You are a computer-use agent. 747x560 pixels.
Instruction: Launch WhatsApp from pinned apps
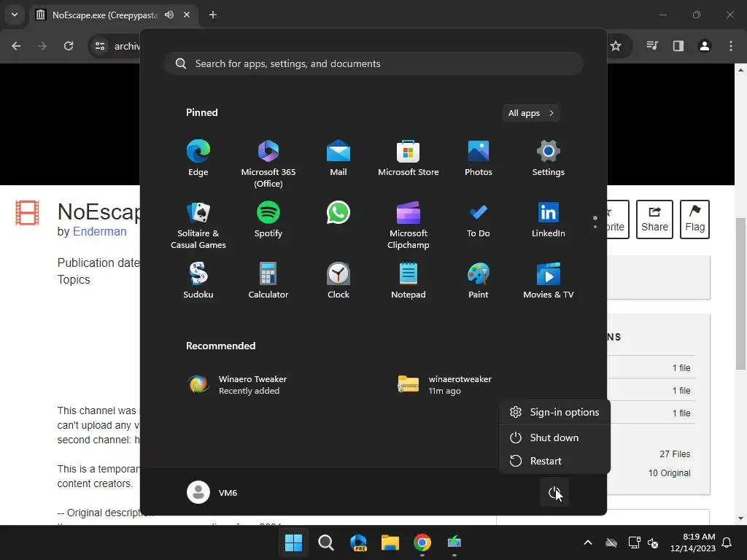point(338,213)
